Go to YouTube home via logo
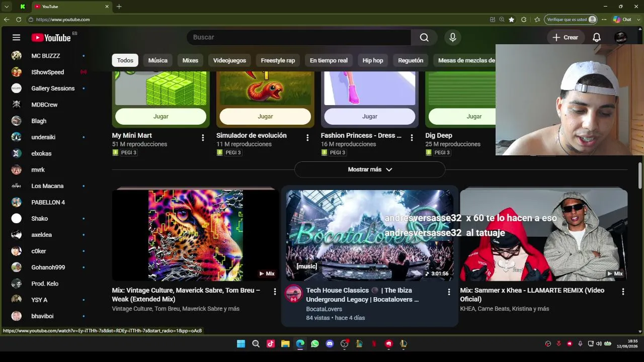 tap(51, 38)
